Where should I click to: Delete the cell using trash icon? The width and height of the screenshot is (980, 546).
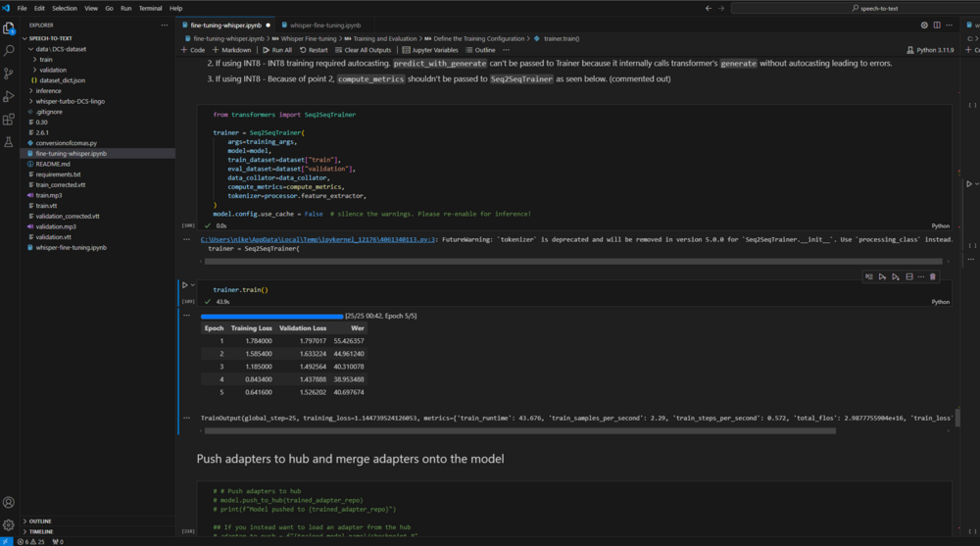point(932,277)
